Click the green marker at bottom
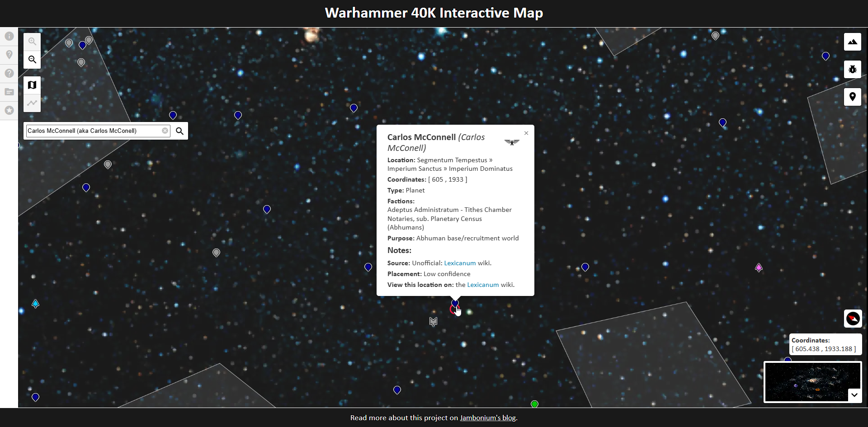The height and width of the screenshot is (427, 868). [x=534, y=404]
